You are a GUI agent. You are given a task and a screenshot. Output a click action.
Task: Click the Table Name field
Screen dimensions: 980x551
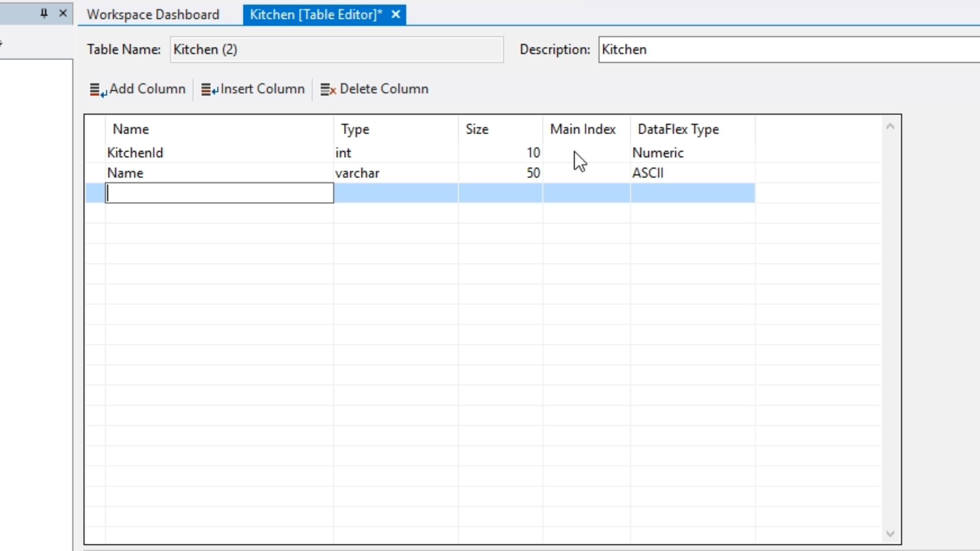[x=336, y=49]
